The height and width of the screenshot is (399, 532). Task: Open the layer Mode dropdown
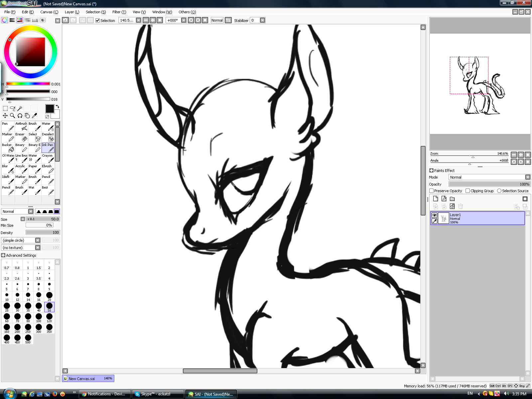tap(528, 177)
